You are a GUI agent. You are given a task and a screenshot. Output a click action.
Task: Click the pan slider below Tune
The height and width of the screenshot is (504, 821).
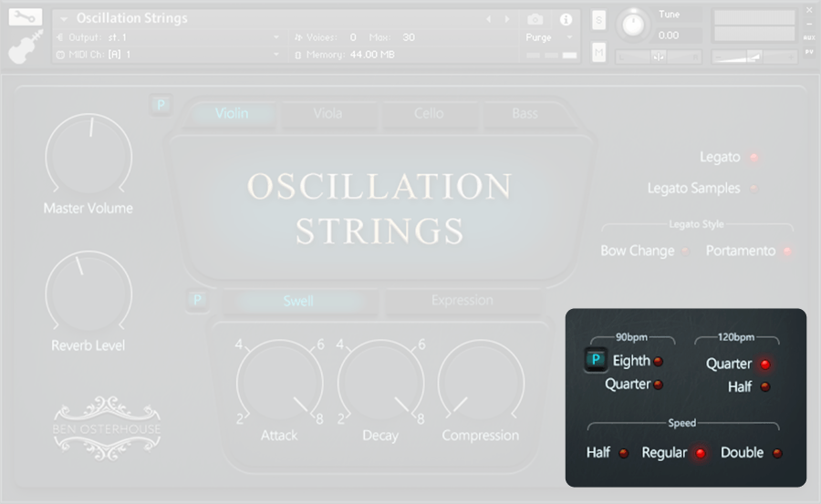point(658,57)
